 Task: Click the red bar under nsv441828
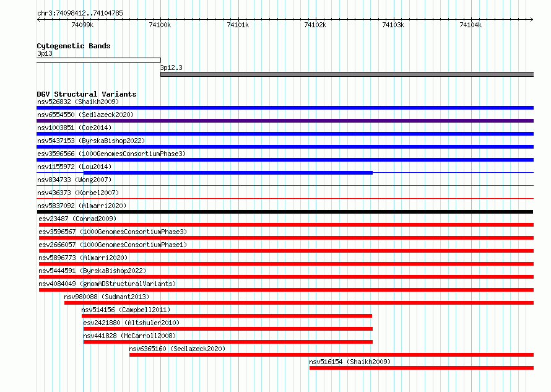(x=228, y=342)
